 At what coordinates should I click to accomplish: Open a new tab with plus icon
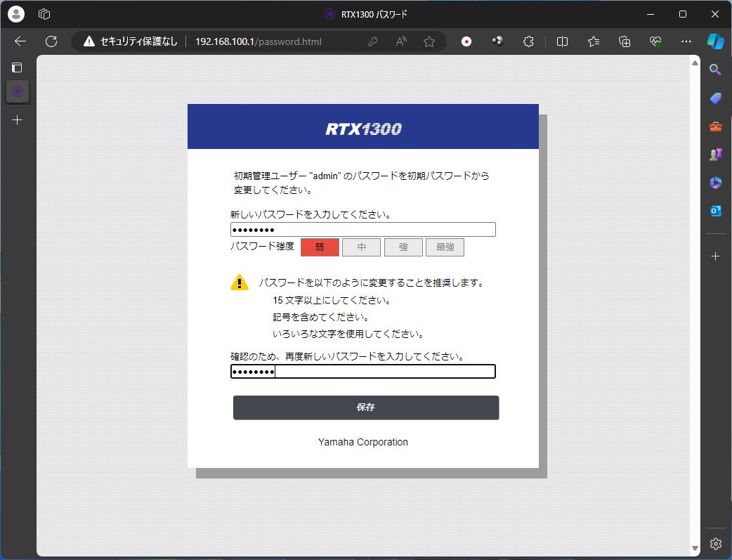click(x=18, y=120)
